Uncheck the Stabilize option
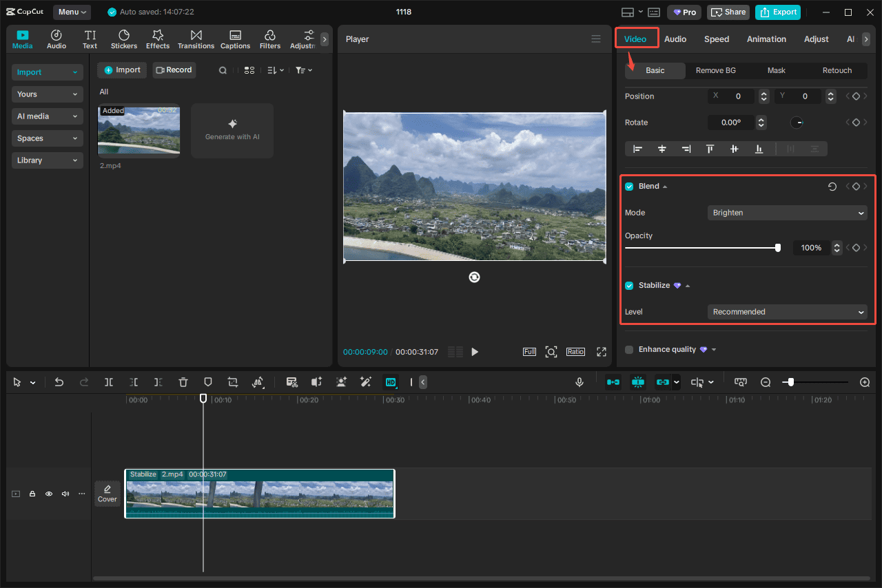This screenshot has width=882, height=588. click(x=628, y=285)
